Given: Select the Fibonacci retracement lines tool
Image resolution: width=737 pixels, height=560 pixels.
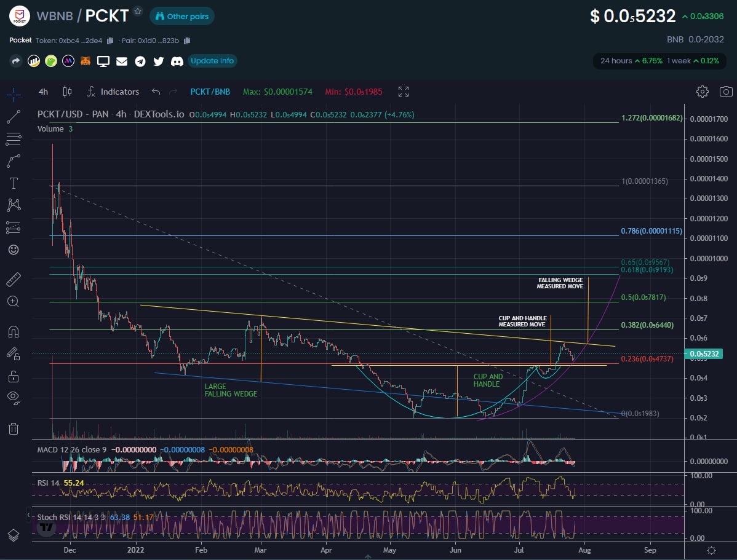Looking at the screenshot, I should tap(14, 139).
